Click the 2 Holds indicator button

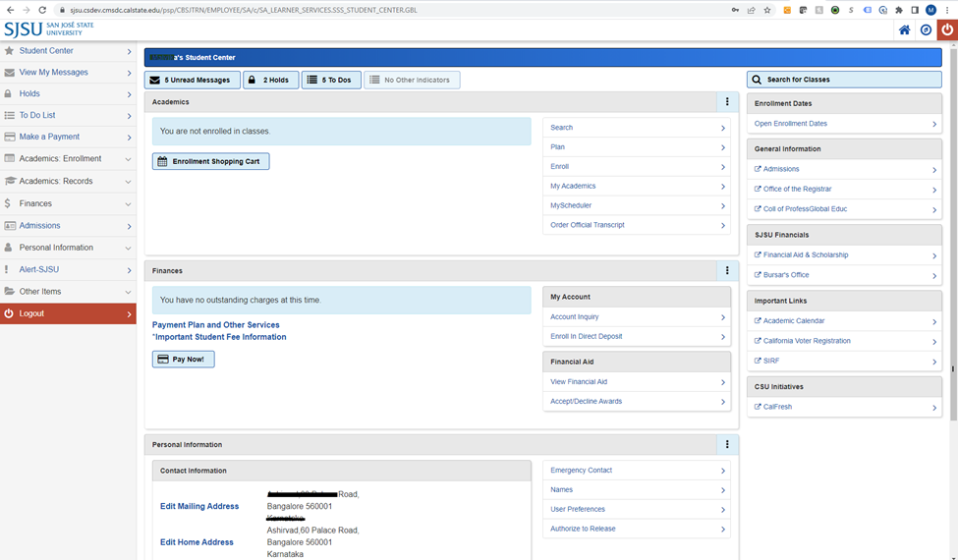tap(270, 80)
